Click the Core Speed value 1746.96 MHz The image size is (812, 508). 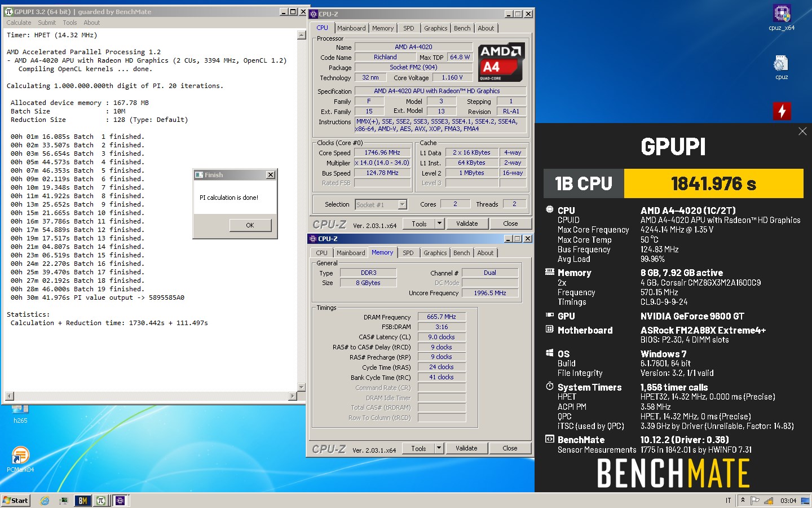point(382,152)
